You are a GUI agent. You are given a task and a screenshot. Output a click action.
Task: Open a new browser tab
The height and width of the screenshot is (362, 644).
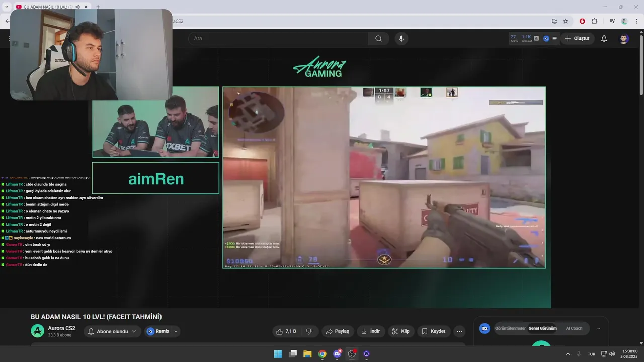98,7
